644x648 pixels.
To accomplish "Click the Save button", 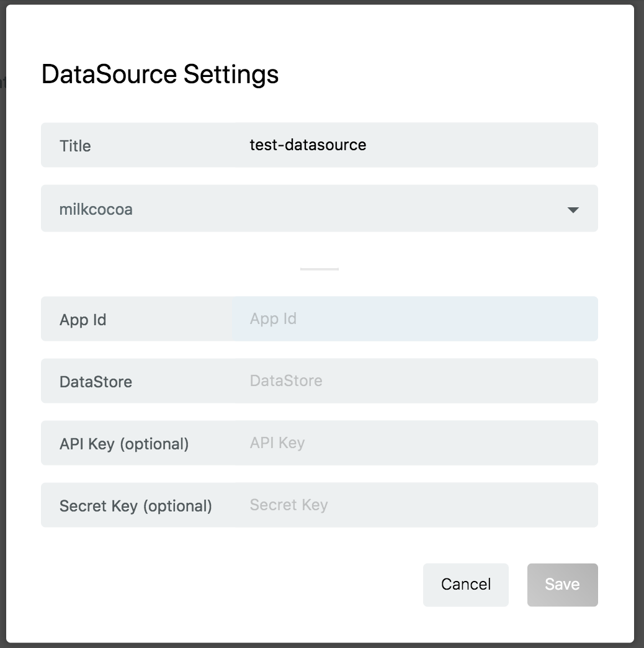I will click(x=562, y=584).
